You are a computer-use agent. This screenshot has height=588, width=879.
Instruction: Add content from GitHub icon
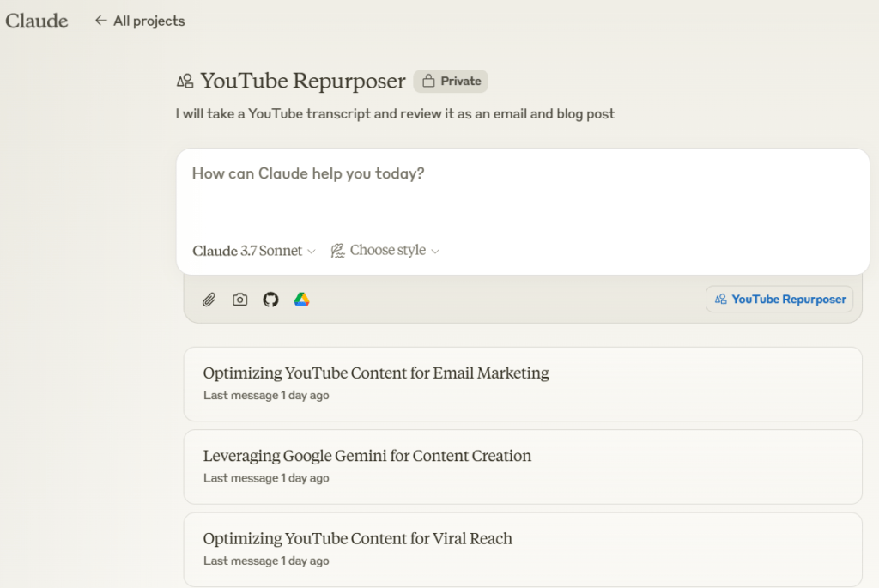click(270, 300)
